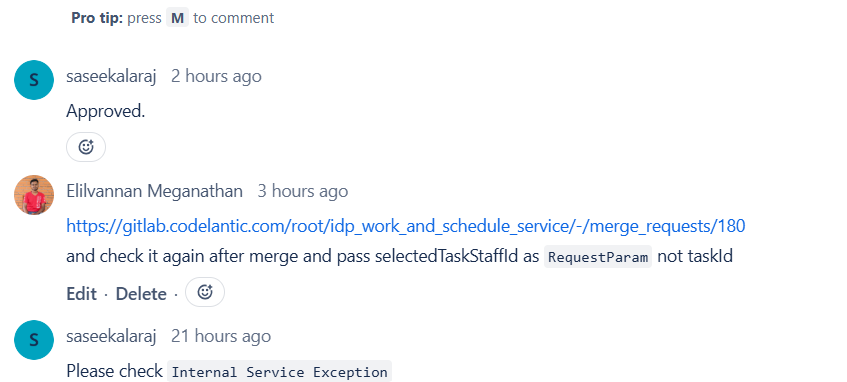Click saseekalaraj's avatar on the Approved comment
Screen dimensions: 847x382
click(33, 80)
